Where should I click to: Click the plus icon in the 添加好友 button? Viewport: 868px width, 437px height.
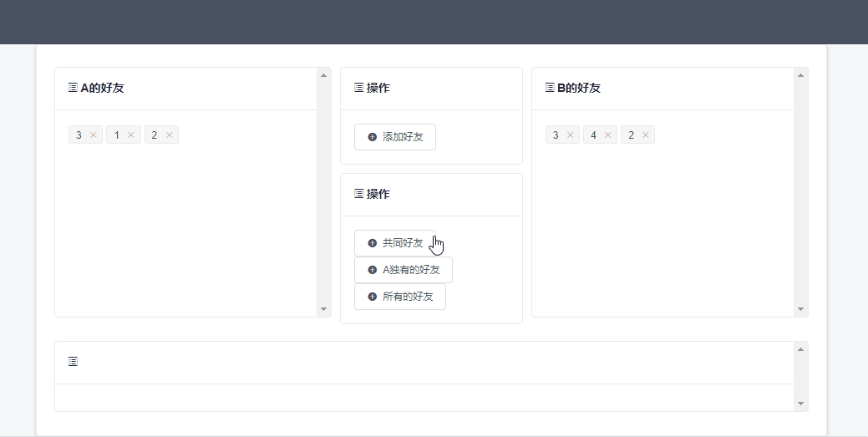373,137
